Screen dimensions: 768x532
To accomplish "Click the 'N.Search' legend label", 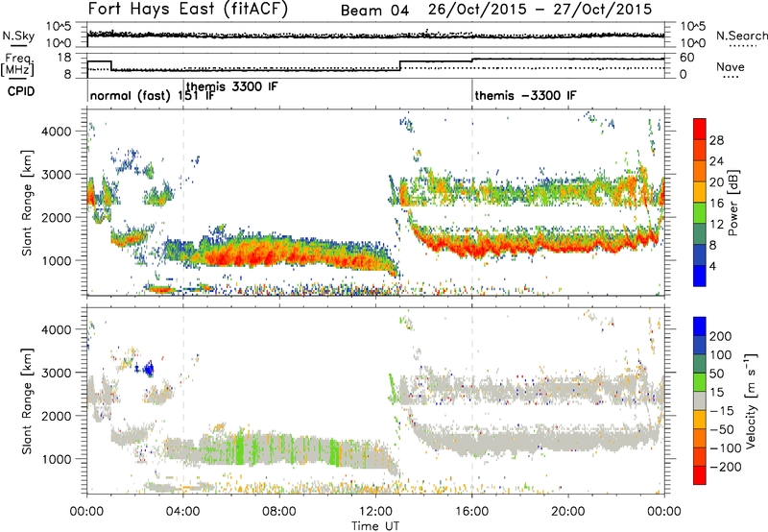I will coord(741,36).
